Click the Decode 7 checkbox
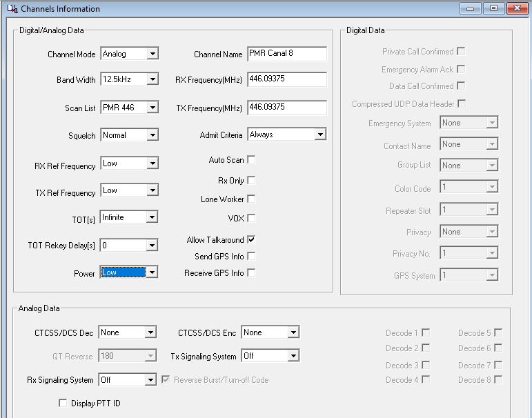Image resolution: width=532 pixels, height=418 pixels. (x=498, y=365)
